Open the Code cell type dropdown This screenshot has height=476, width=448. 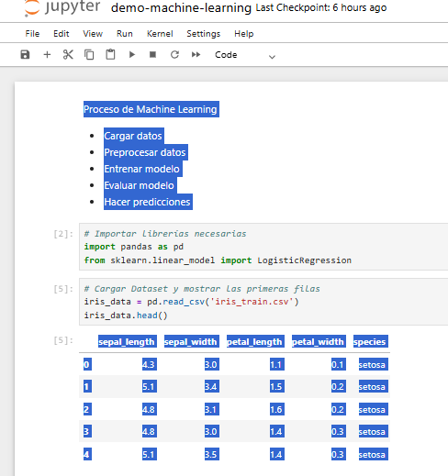(245, 55)
